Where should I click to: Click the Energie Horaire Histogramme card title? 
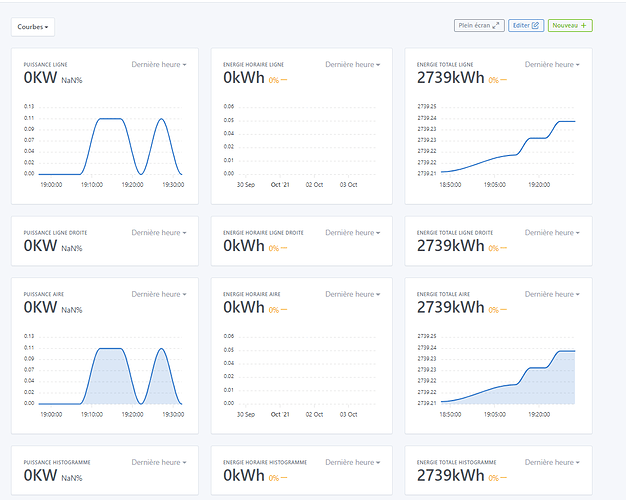coord(265,462)
